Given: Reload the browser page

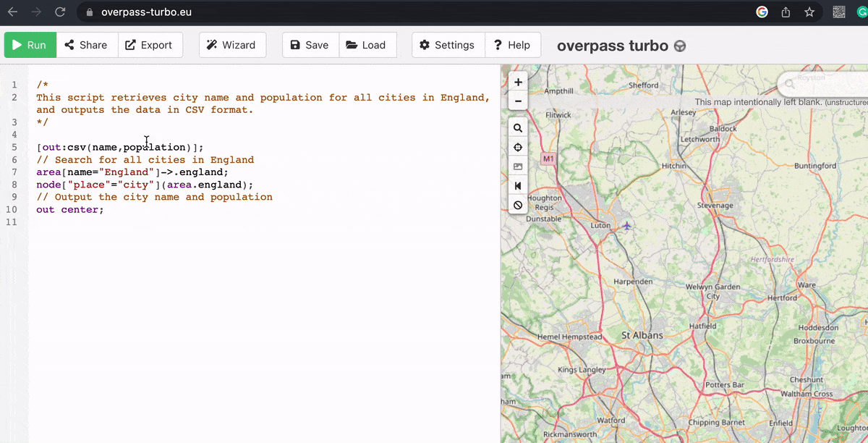Looking at the screenshot, I should [60, 12].
